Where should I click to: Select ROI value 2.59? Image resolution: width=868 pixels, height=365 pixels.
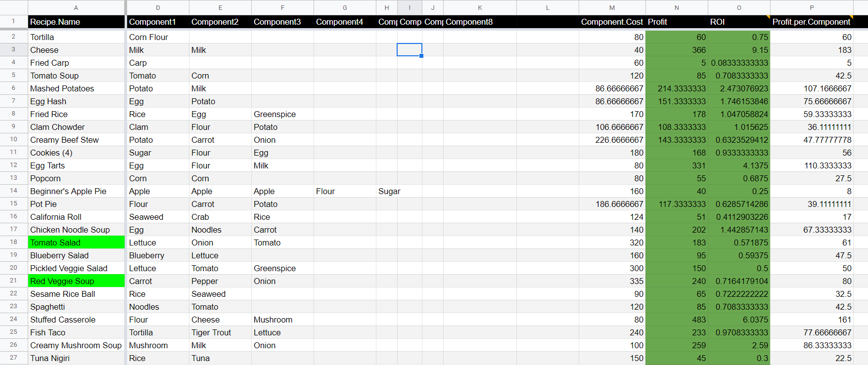[x=739, y=345]
